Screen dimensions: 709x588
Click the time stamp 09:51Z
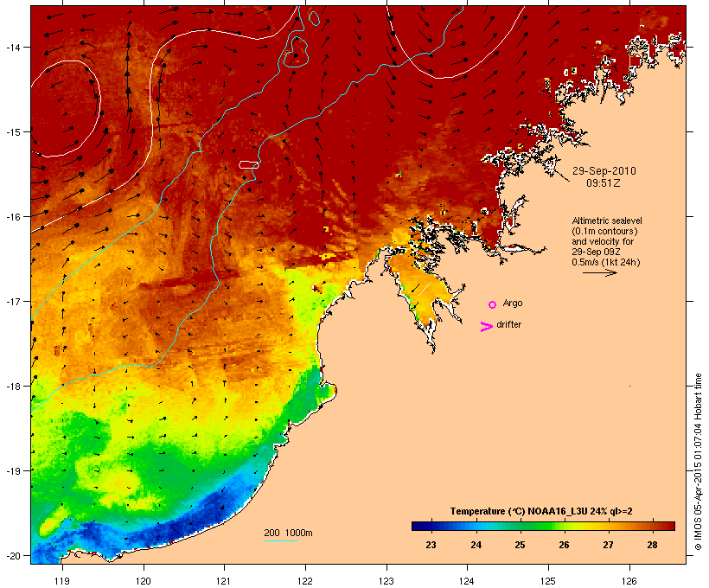tap(604, 183)
